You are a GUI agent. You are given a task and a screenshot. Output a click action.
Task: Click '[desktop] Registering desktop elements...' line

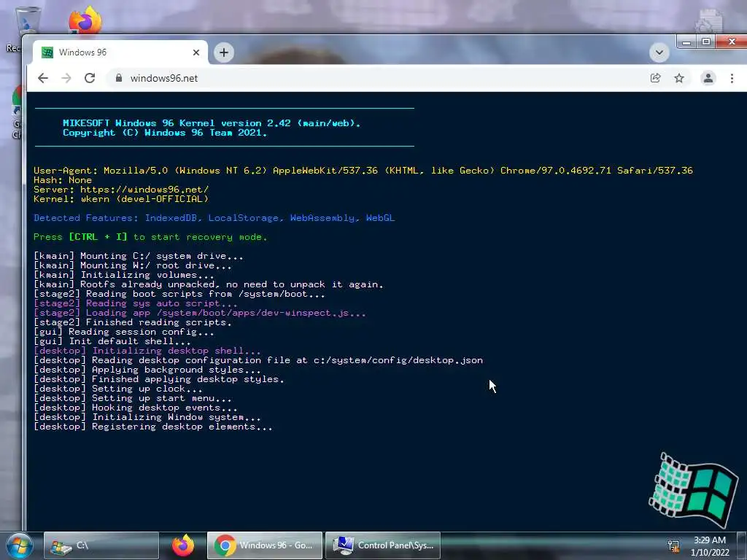point(153,427)
